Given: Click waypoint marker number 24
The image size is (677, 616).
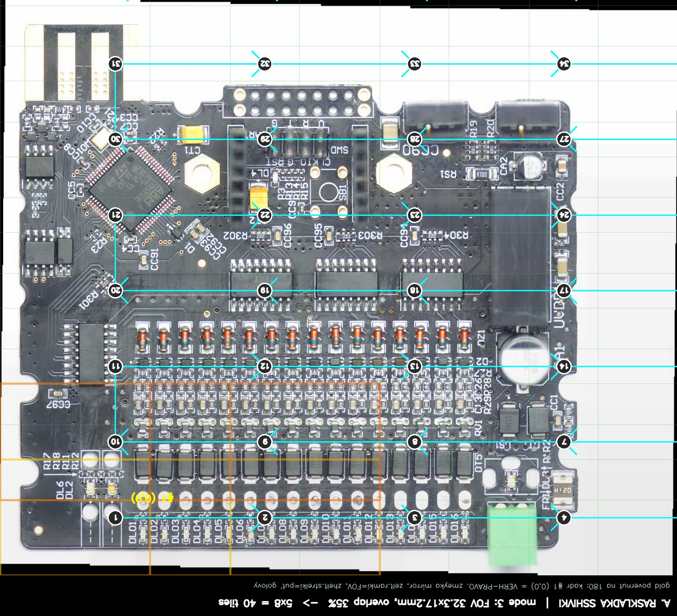Looking at the screenshot, I should pyautogui.click(x=564, y=215).
